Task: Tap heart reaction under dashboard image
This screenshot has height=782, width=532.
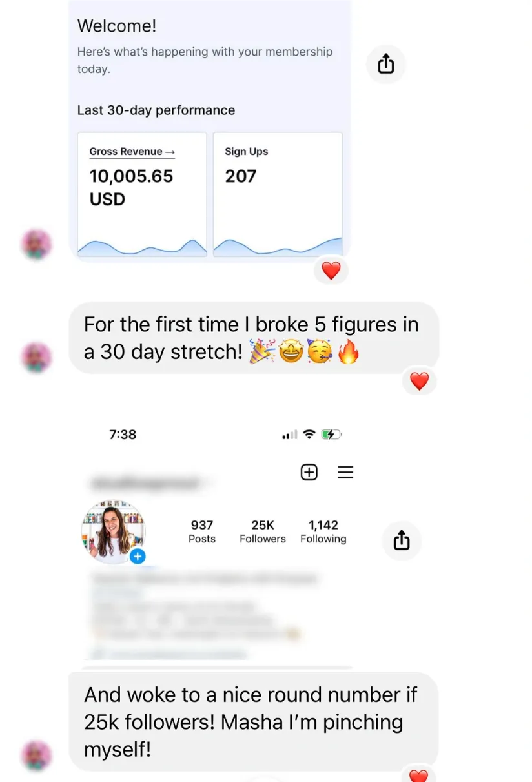Action: coord(331,271)
